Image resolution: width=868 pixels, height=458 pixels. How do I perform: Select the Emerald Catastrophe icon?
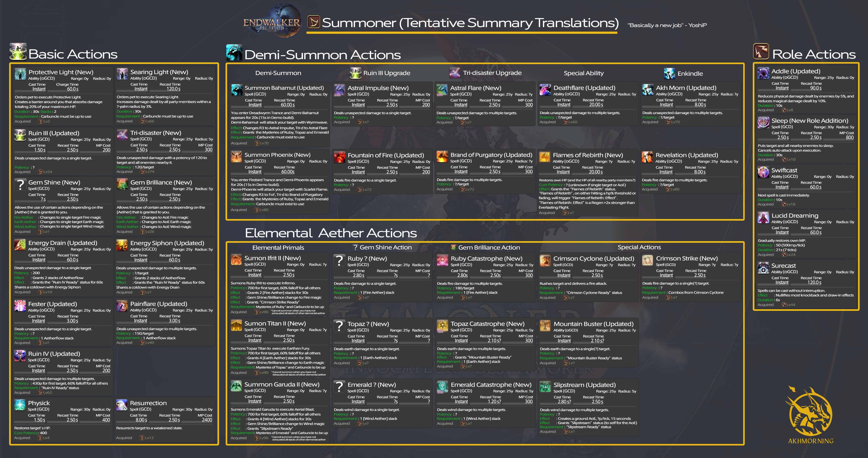tap(442, 387)
